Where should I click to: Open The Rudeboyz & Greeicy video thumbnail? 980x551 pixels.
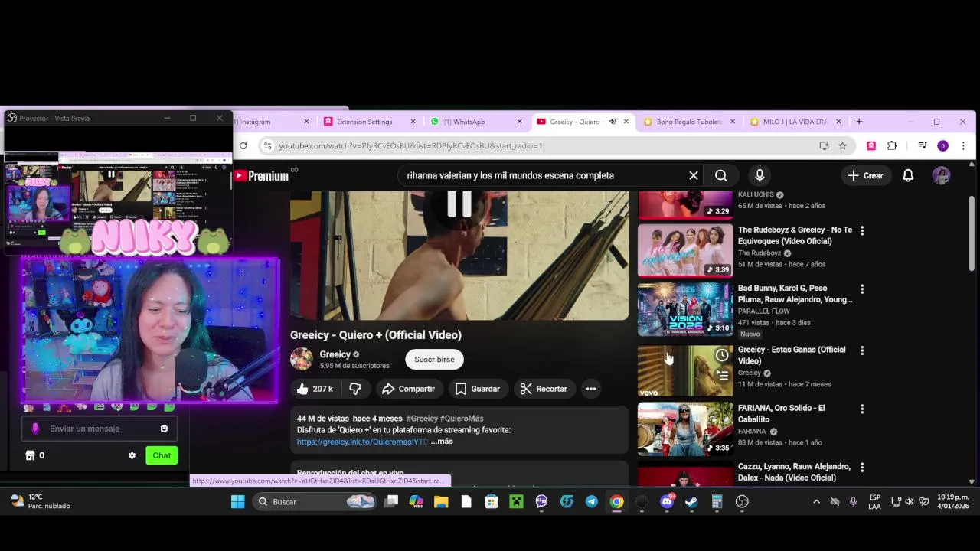click(x=685, y=250)
